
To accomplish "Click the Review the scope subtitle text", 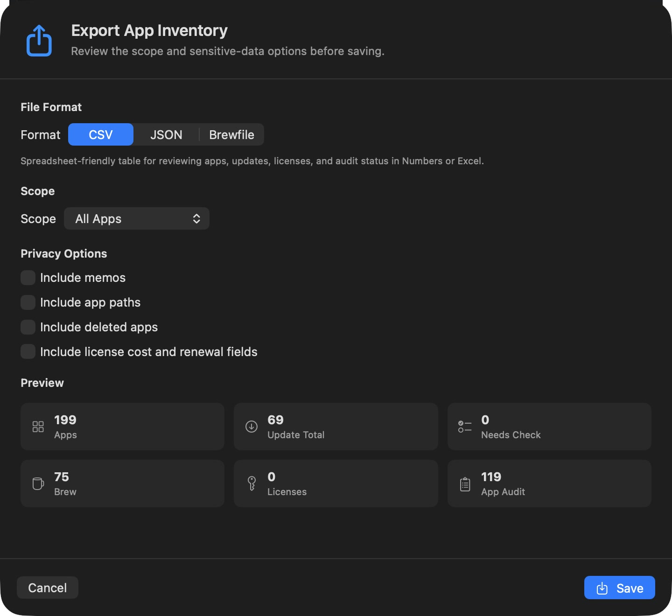I will click(228, 51).
